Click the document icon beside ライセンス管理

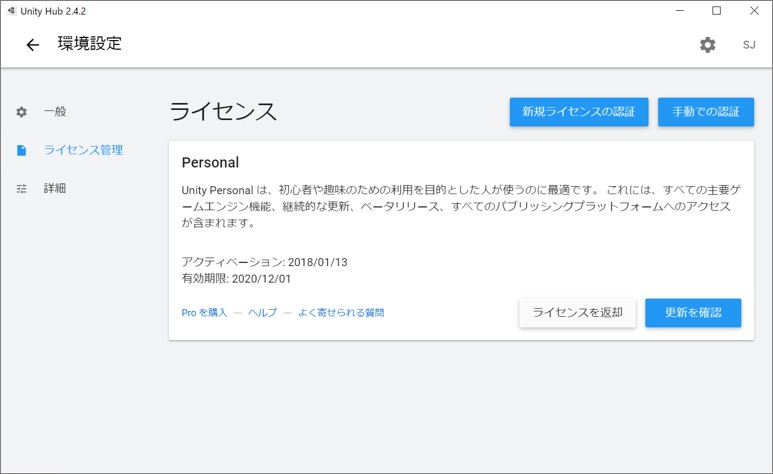click(22, 150)
